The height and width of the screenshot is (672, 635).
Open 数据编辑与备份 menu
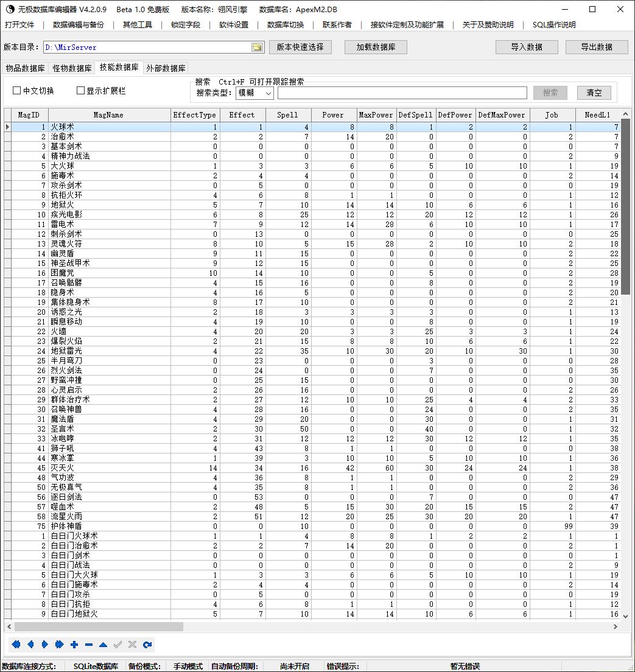tap(79, 25)
